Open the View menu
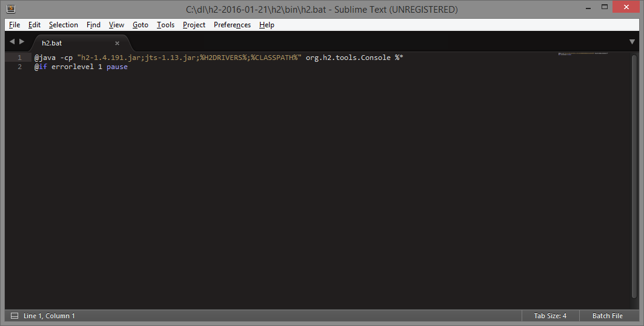The width and height of the screenshot is (644, 326). (x=116, y=25)
